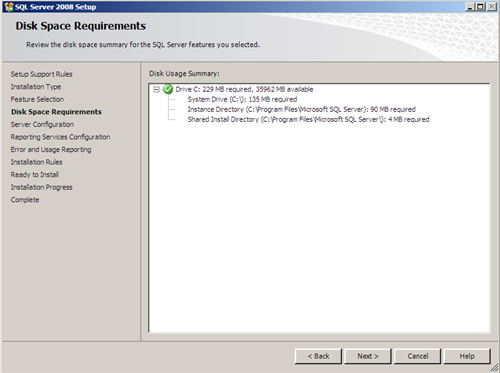
Task: Click the Back button
Action: tap(318, 356)
